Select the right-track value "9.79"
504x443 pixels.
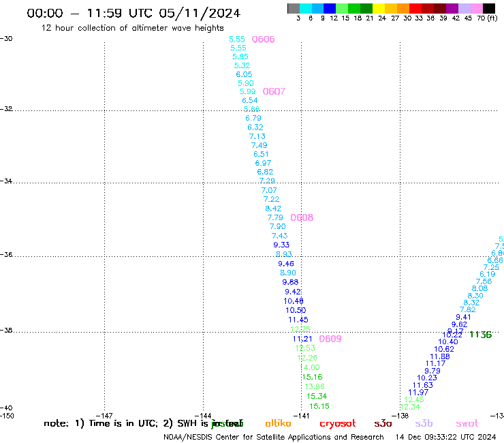tap(432, 371)
